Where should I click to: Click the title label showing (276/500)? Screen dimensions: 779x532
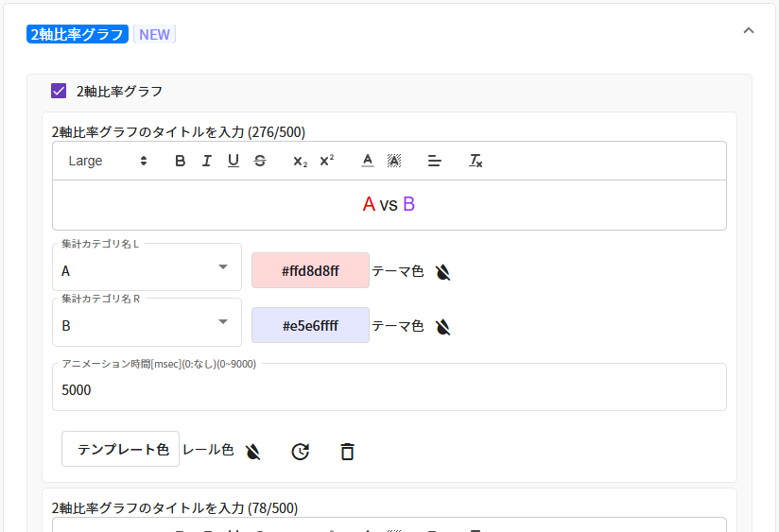pos(179,132)
